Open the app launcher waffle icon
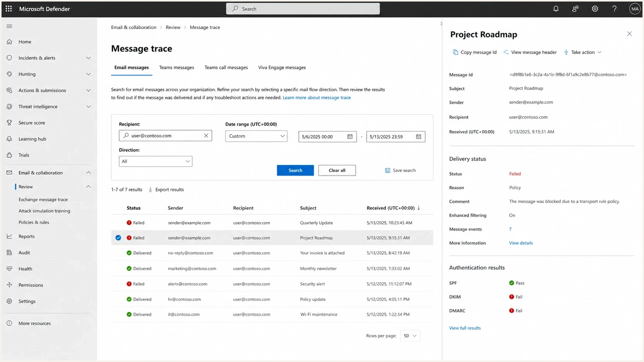The height and width of the screenshot is (362, 644). [x=8, y=8]
